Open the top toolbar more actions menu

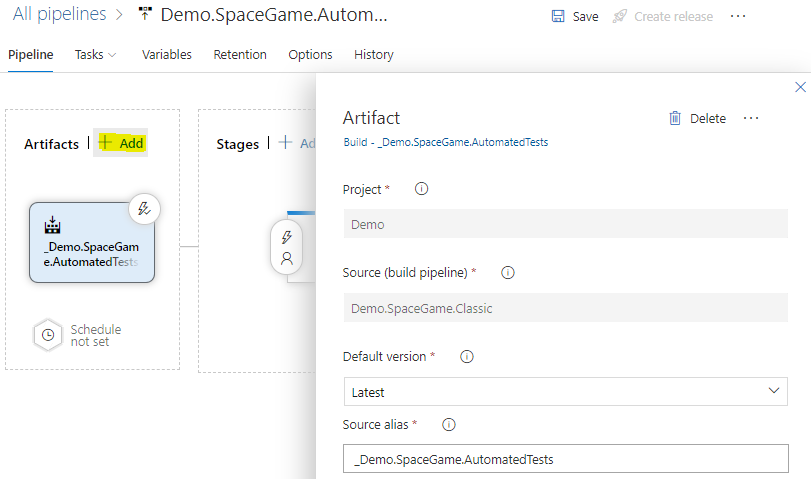pyautogui.click(x=738, y=16)
